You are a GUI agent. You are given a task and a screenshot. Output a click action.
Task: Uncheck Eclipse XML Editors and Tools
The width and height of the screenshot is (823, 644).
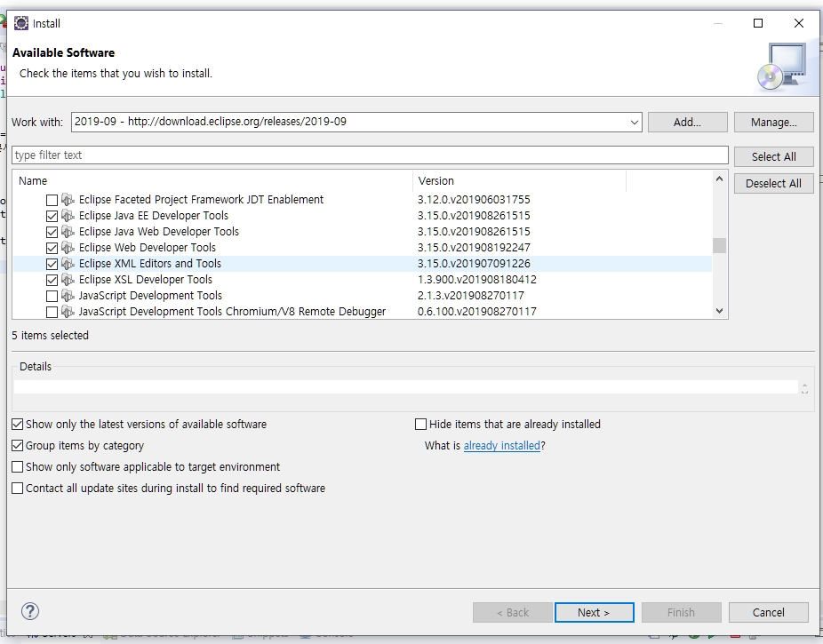pos(52,265)
